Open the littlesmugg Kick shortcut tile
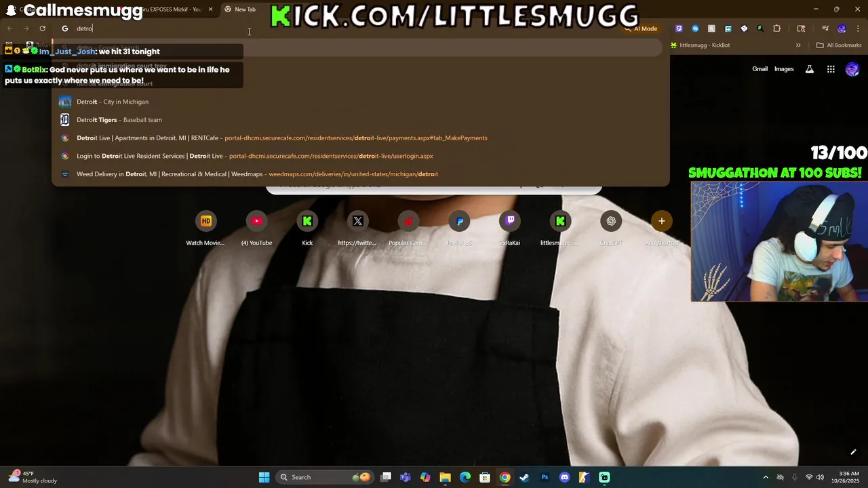The width and height of the screenshot is (868, 488). tap(560, 228)
